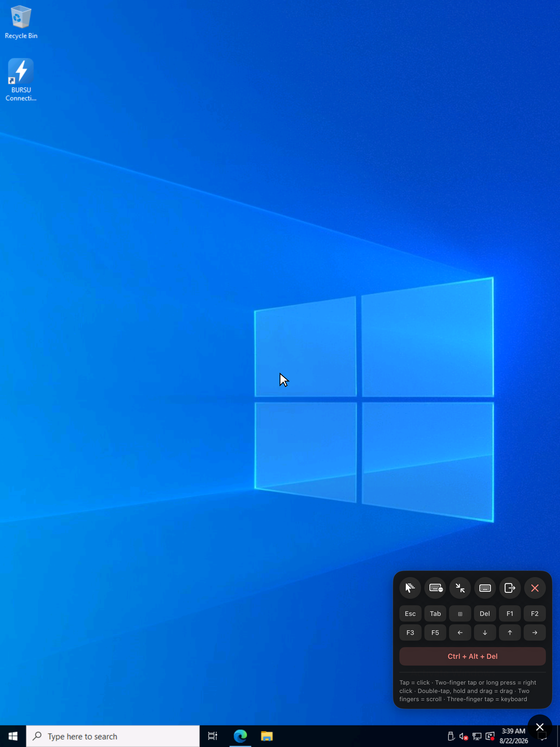560x747 pixels.
Task: Click the sign-out arrow icon in the panel
Action: 510,588
